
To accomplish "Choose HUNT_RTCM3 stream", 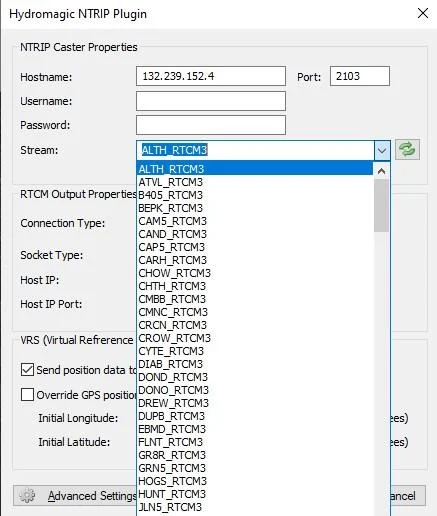I will [255, 494].
